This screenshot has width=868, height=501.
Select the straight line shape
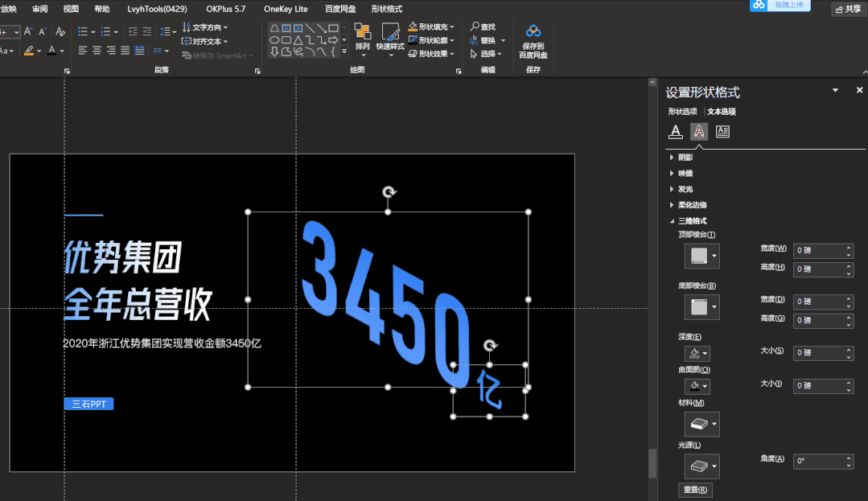[310, 28]
